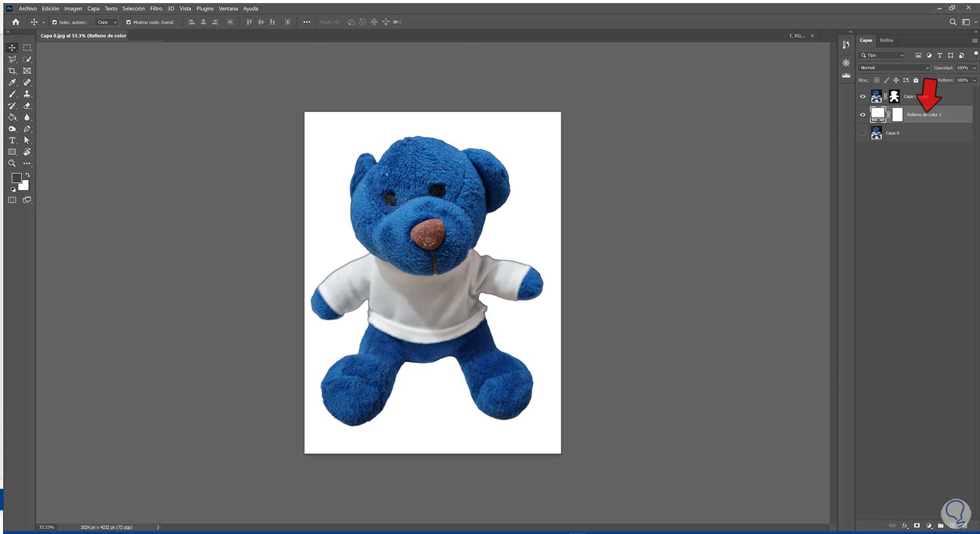Show the Capa 0 layer visibility
This screenshot has height=534, width=980.
[x=863, y=133]
